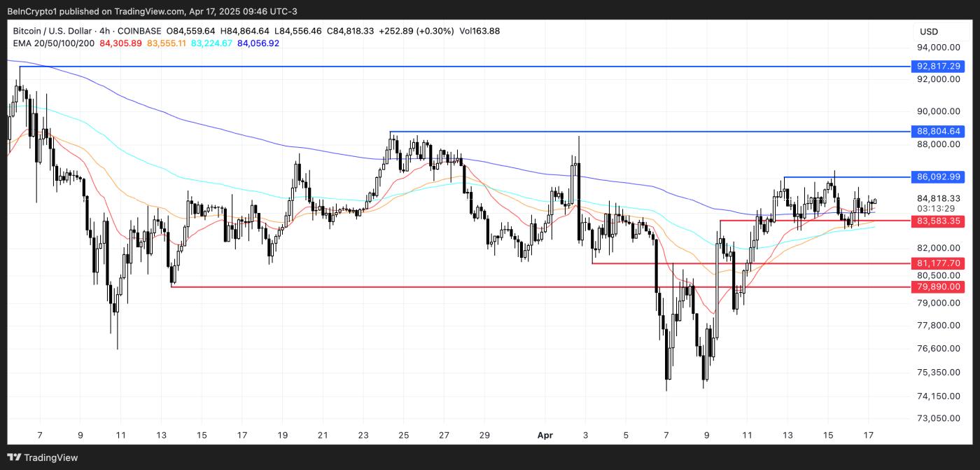The height and width of the screenshot is (470, 980).
Task: Click the TradingView watermark text link
Action: [x=51, y=457]
